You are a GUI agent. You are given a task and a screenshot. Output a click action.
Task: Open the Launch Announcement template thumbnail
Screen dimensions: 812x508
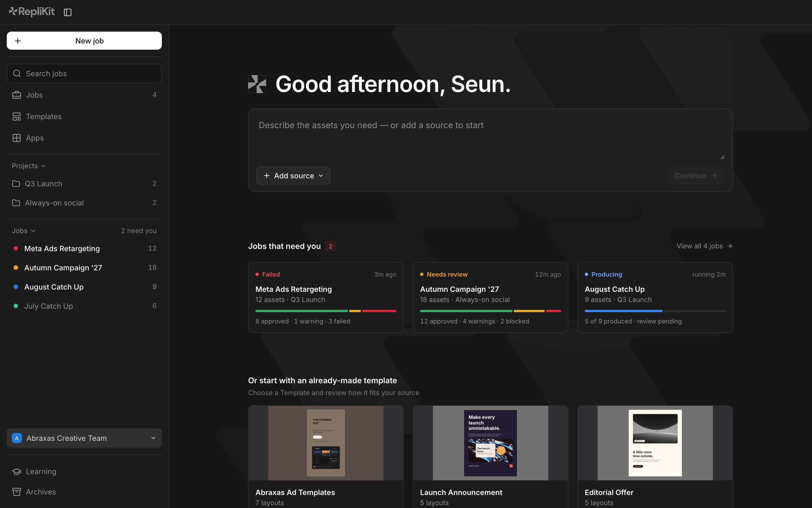[490, 443]
